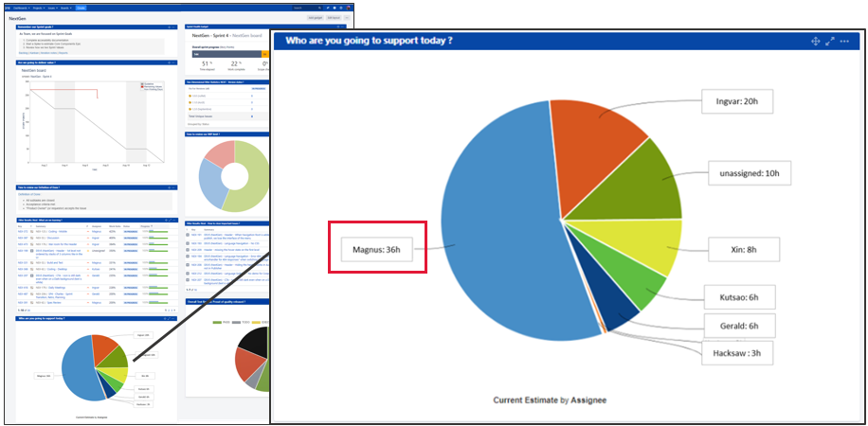Select the 'Ingvar: 20h' label
The width and height of the screenshot is (868, 426).
coord(737,101)
